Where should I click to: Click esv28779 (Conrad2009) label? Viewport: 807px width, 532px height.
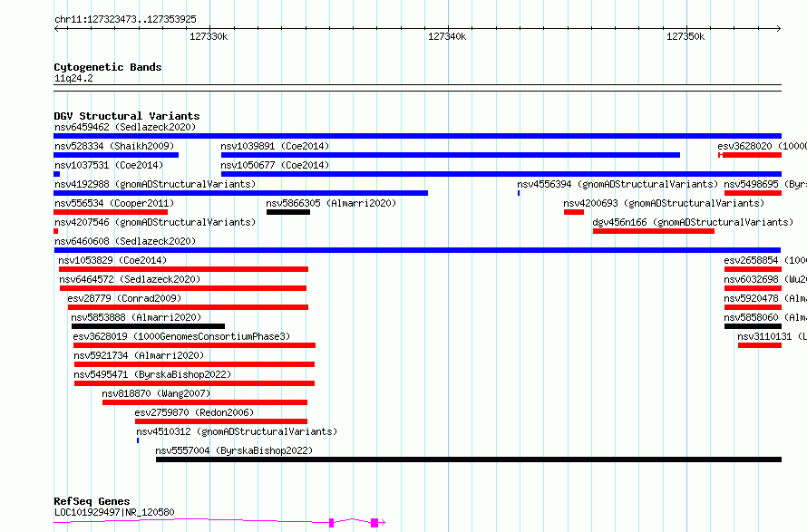[124, 298]
